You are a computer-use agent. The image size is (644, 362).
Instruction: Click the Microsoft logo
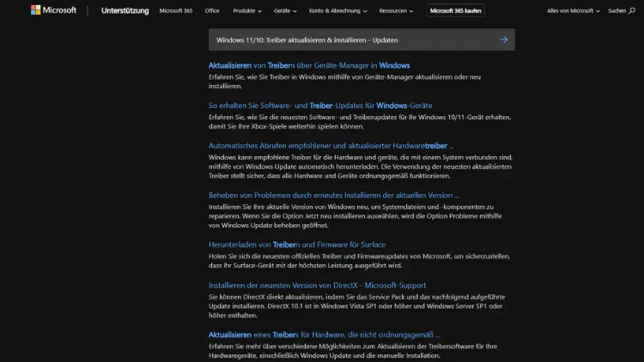tap(53, 10)
